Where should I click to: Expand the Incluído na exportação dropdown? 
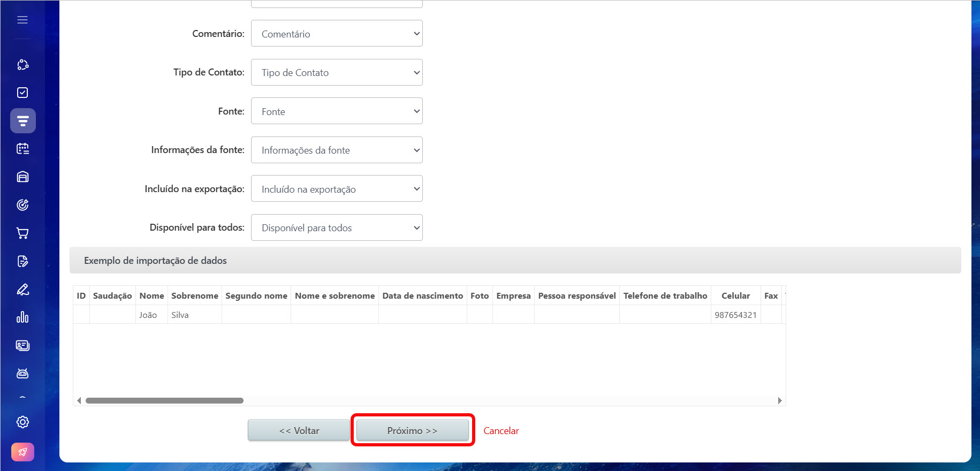(x=337, y=189)
